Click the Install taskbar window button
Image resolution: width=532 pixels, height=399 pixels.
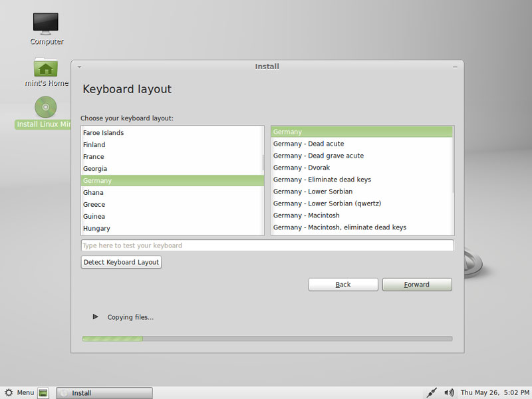pos(104,393)
